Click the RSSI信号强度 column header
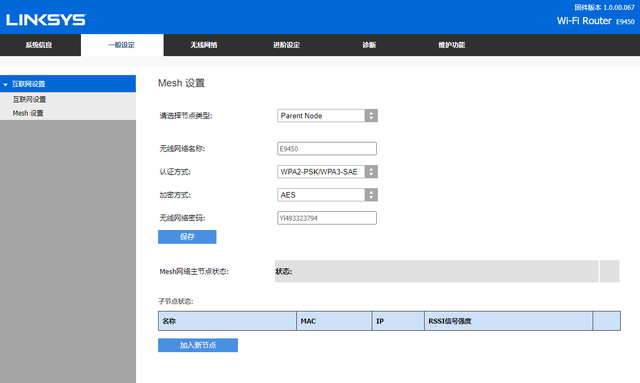 tap(509, 321)
